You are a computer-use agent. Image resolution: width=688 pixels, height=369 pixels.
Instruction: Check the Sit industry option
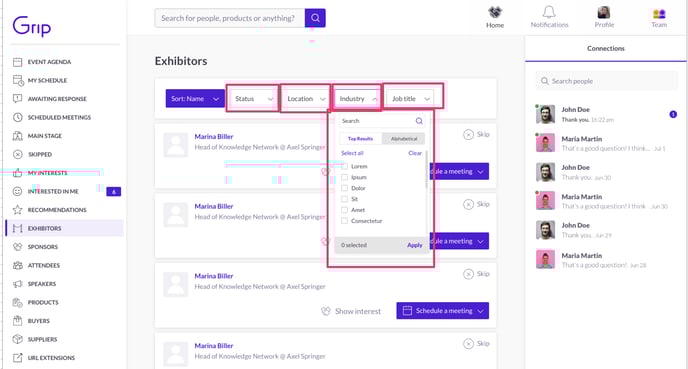(344, 199)
